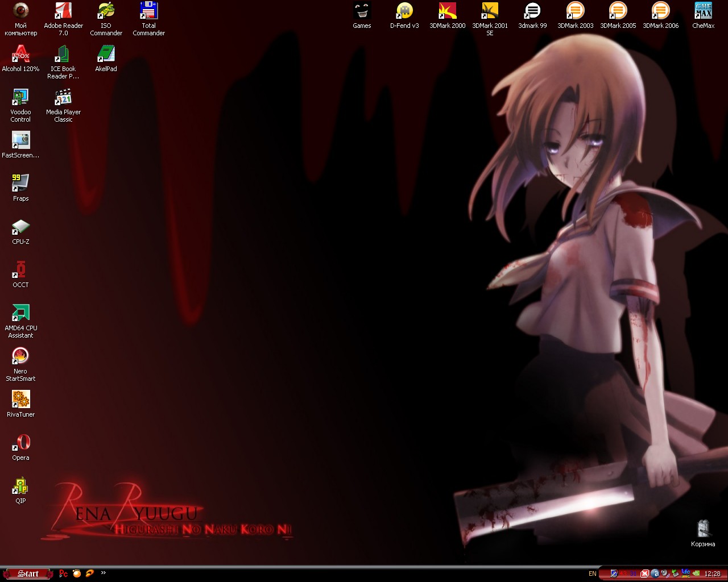The height and width of the screenshot is (582, 728).
Task: Launch Adobe Reader 7.0 shortcut
Action: [63, 19]
